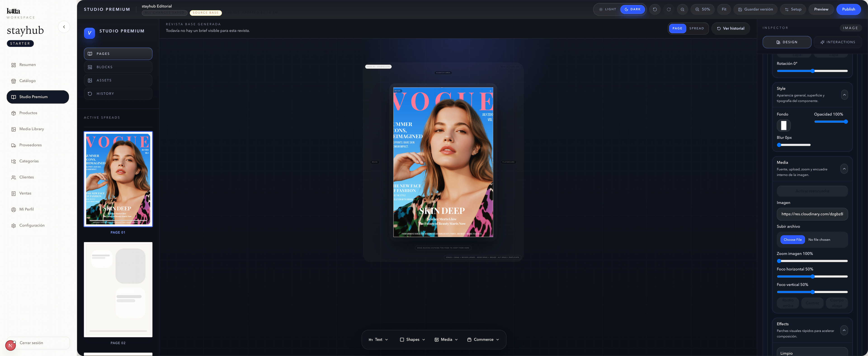The width and height of the screenshot is (868, 356).
Task: Open the Commerce dropdown menu
Action: point(483,339)
